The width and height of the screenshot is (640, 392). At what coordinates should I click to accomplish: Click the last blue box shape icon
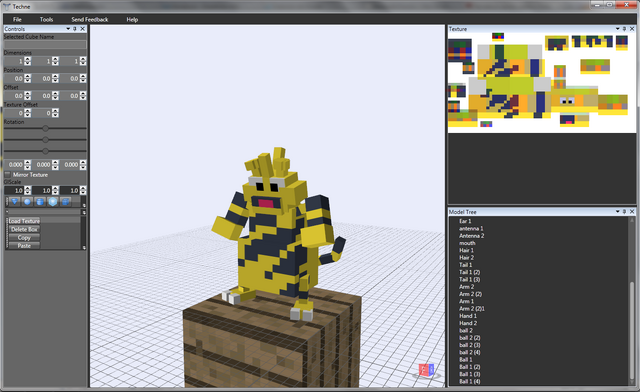point(65,201)
